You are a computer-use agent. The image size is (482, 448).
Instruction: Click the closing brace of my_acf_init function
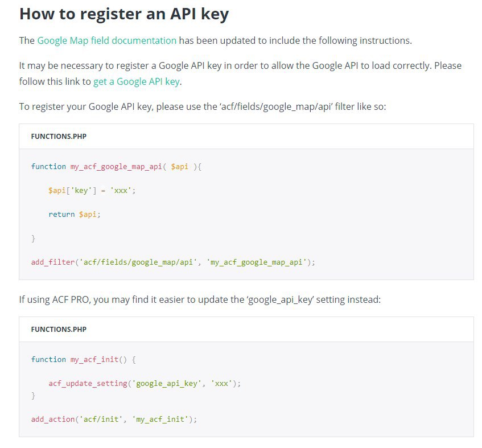(33, 396)
